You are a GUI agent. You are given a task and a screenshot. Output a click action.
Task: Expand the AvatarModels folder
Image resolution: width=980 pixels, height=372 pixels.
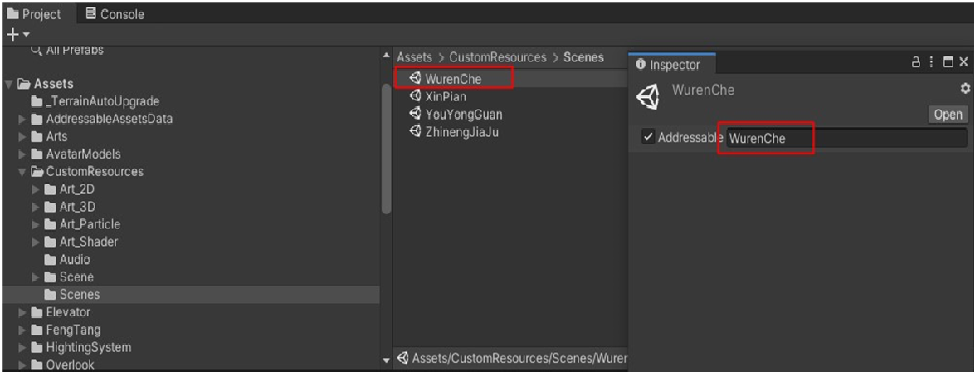tap(22, 154)
